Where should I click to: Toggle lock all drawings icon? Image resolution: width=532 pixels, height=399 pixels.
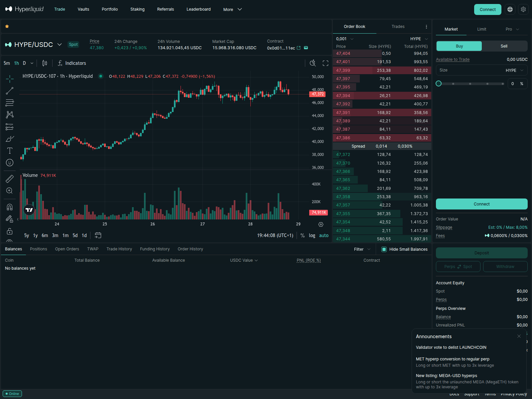coord(10,231)
